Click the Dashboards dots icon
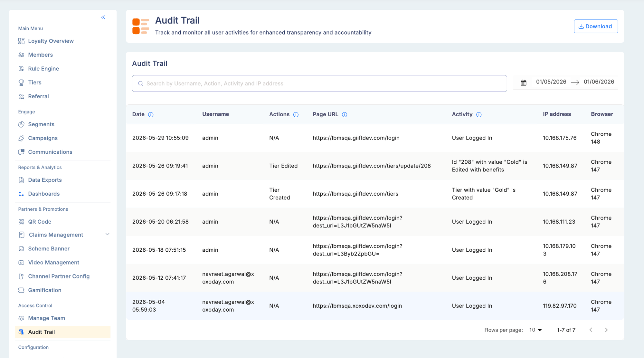This screenshot has width=644, height=358. pyautogui.click(x=21, y=194)
